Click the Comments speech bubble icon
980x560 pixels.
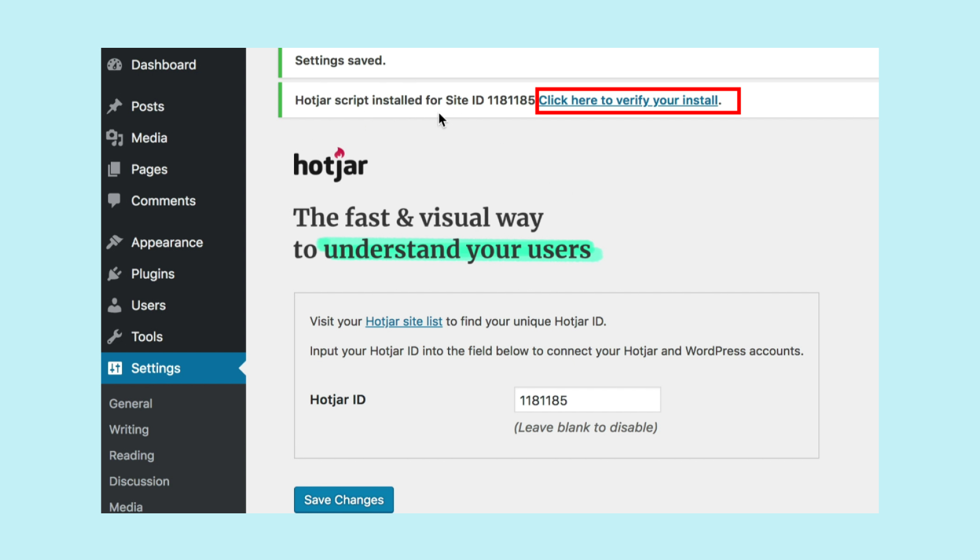click(x=114, y=201)
